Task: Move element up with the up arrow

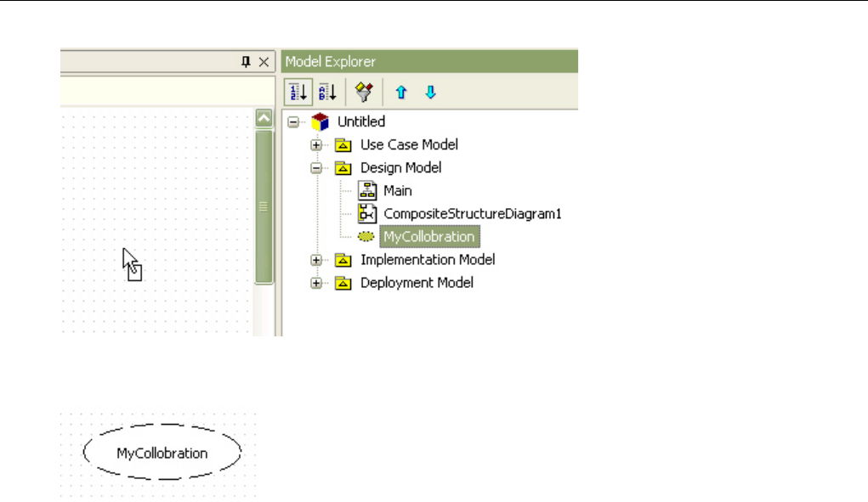Action: click(x=401, y=92)
